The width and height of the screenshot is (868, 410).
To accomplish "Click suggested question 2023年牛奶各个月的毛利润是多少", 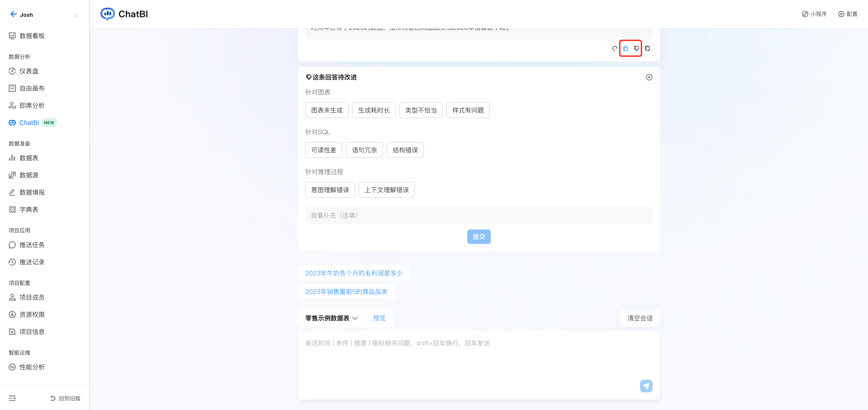I will [353, 273].
